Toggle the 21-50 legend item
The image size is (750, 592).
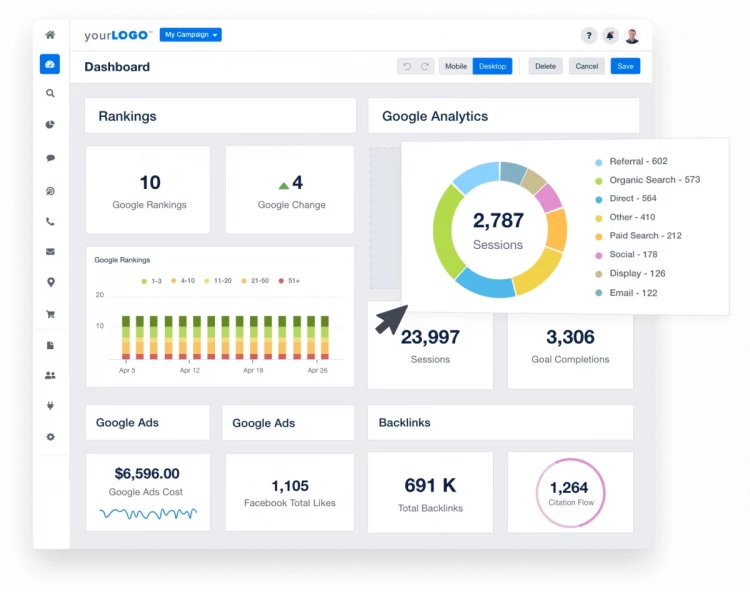(255, 281)
